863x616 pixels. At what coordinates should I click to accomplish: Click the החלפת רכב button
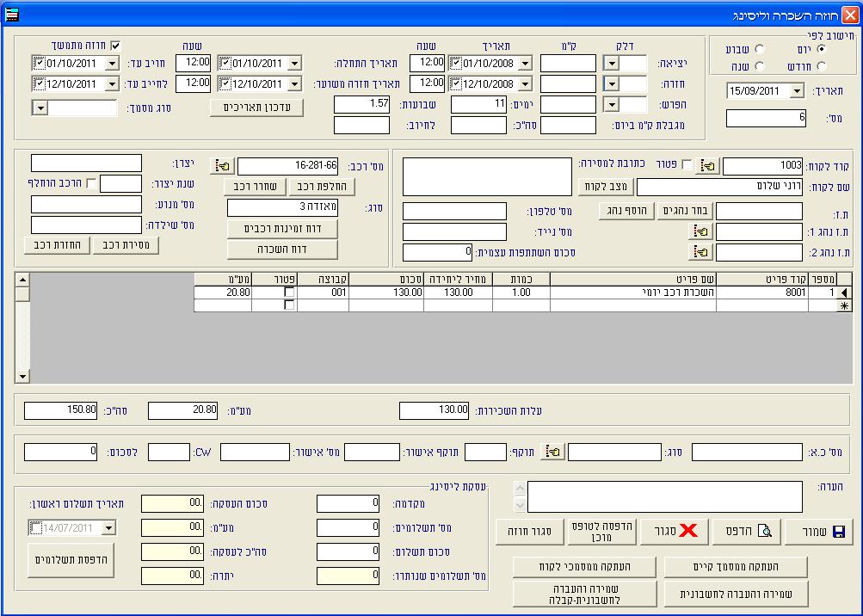322,187
